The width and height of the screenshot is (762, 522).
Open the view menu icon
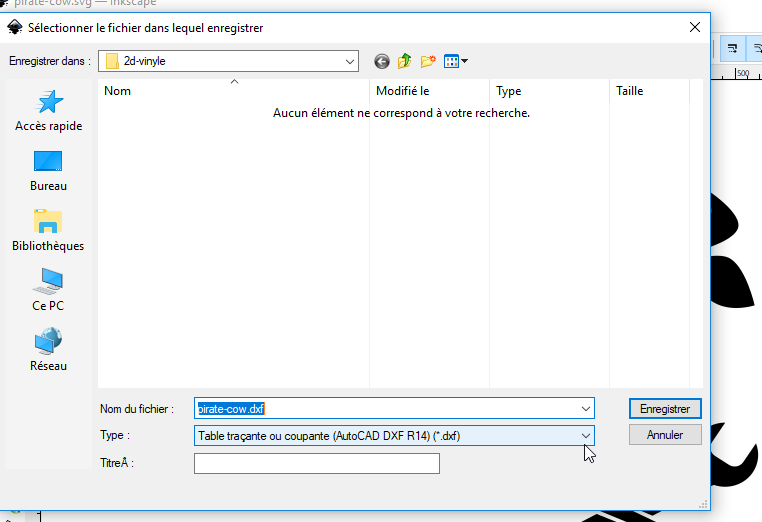(451, 61)
